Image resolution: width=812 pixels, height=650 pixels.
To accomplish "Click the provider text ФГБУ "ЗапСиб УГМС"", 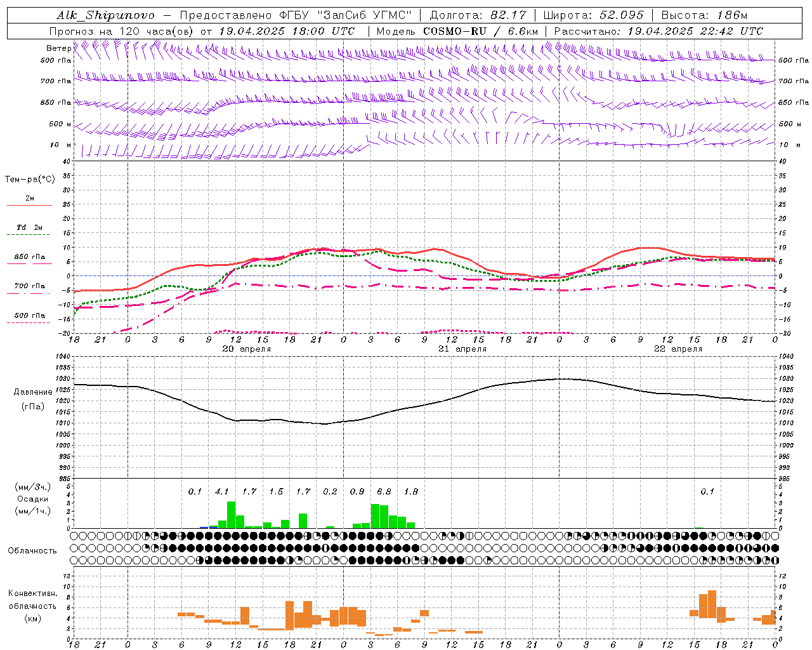I will click(345, 15).
